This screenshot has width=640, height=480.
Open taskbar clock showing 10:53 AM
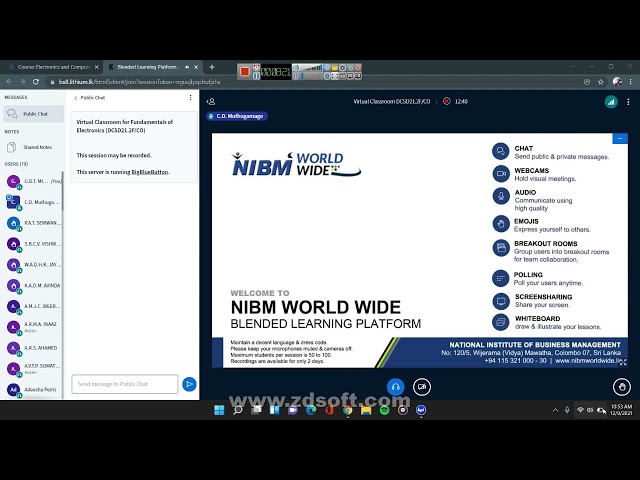tap(621, 410)
